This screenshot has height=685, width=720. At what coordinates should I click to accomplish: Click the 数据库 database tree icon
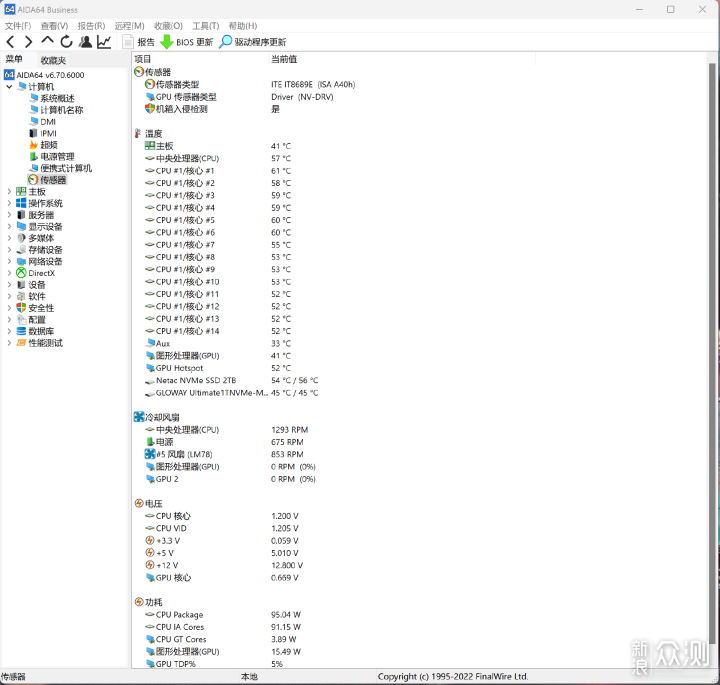coord(21,331)
